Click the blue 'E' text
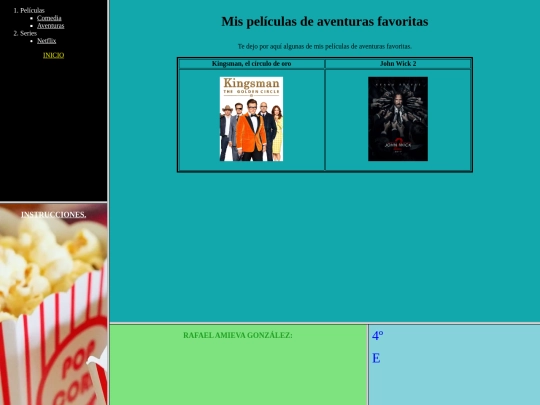 tap(376, 358)
